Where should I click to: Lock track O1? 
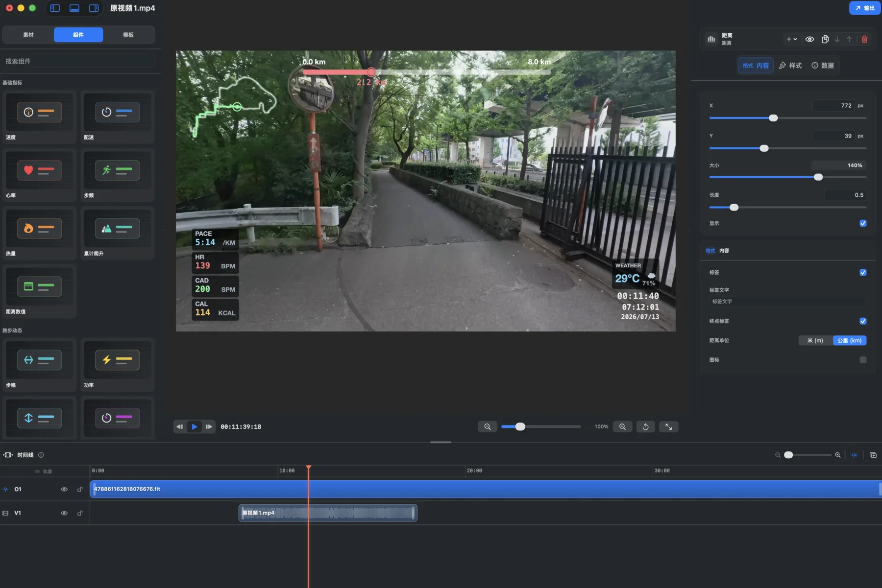[80, 489]
